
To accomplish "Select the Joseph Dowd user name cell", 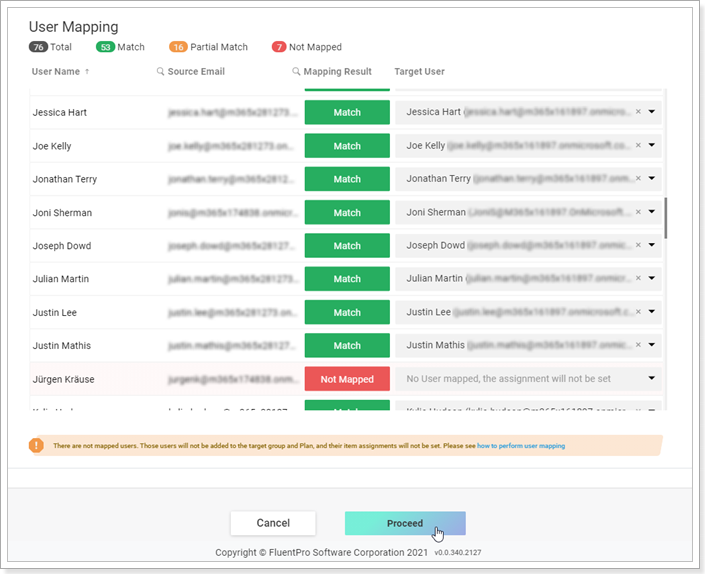I will click(62, 246).
